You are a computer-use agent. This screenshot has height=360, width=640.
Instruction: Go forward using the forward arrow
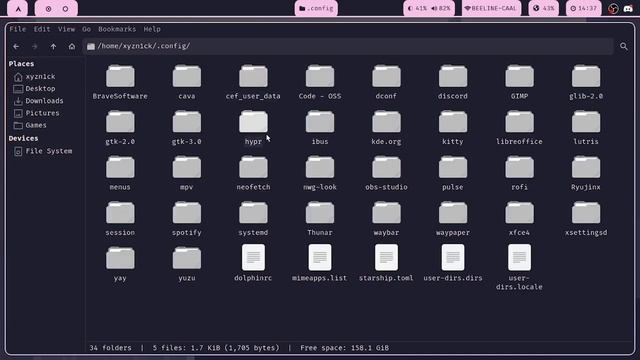pos(35,47)
